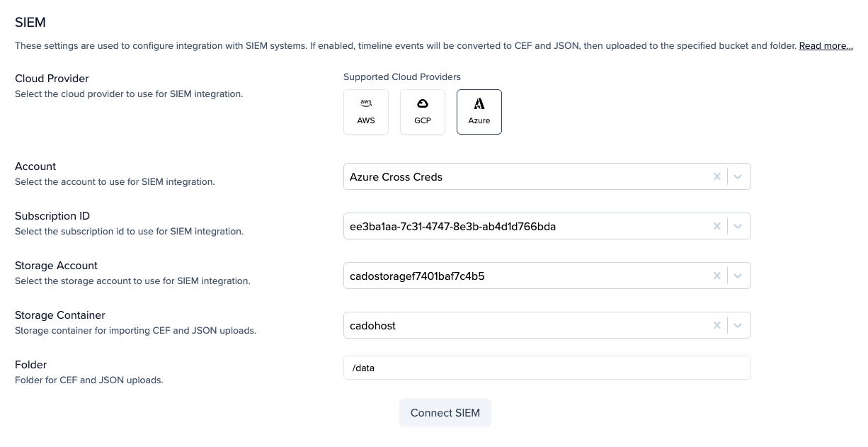Expand the Account dropdown arrow
Viewport: 868px width, 447px height.
738,177
